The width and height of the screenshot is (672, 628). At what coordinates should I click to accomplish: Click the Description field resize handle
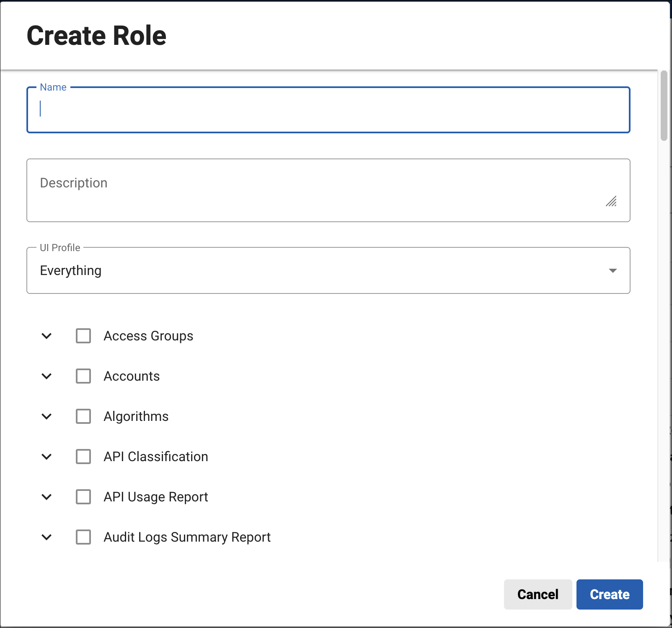coord(611,202)
